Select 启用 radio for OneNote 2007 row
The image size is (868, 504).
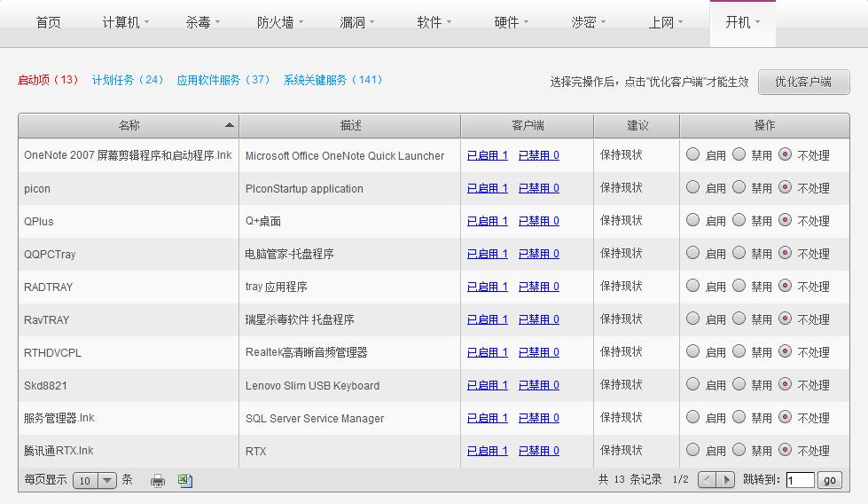click(x=692, y=154)
